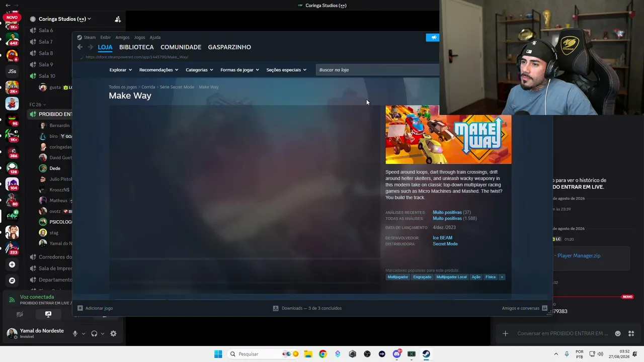The width and height of the screenshot is (644, 362).
Task: Open the Explorar dropdown in Steam store
Action: [x=121, y=70]
